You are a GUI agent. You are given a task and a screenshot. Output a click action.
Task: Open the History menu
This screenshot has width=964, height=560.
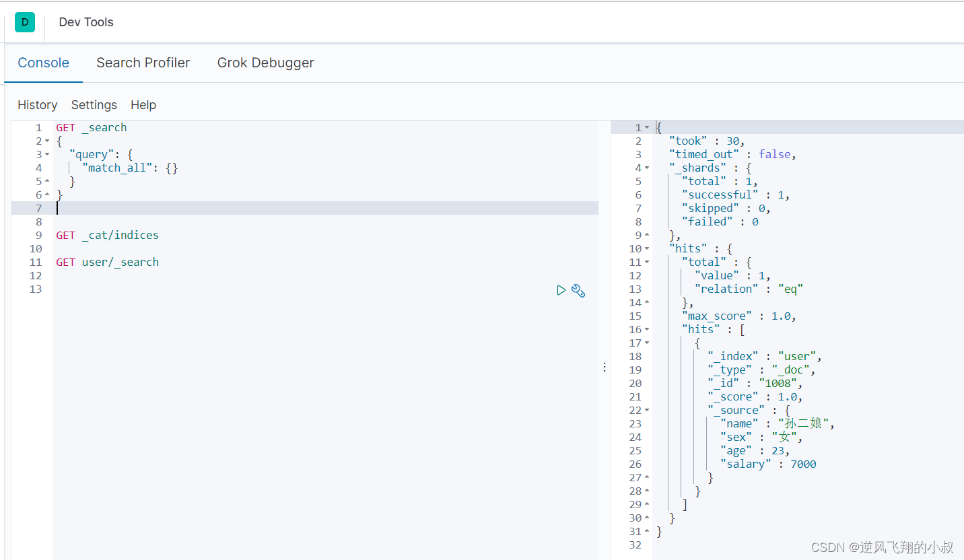(37, 105)
